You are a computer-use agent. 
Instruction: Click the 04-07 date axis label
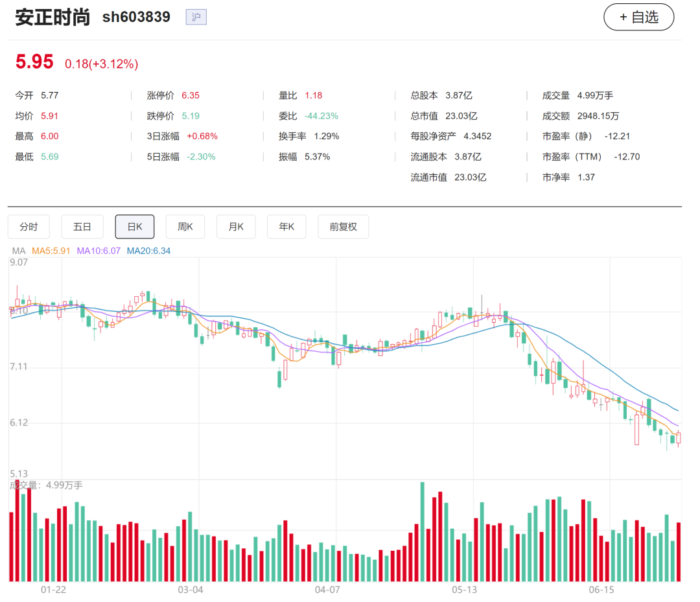click(x=328, y=590)
